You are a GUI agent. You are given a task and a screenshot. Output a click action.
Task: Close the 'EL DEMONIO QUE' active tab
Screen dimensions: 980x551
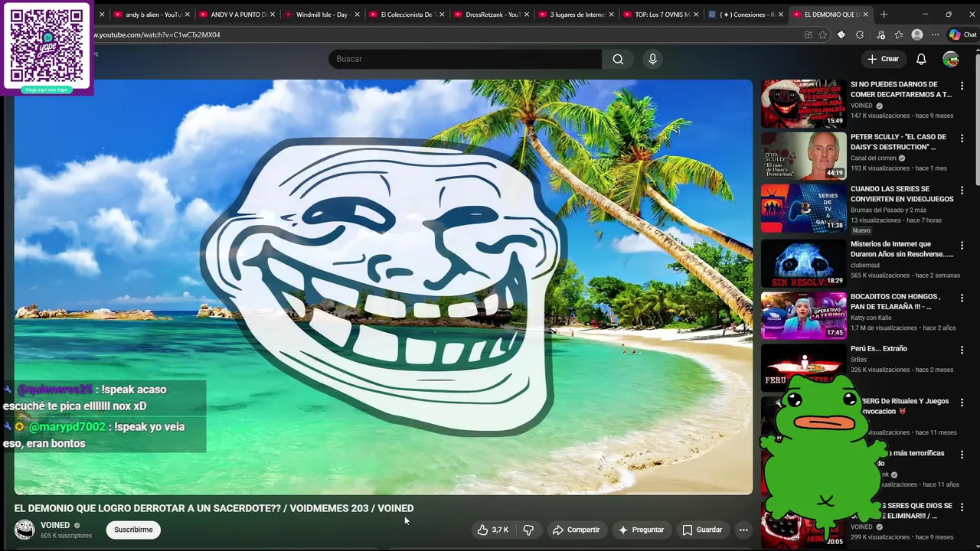pyautogui.click(x=867, y=15)
